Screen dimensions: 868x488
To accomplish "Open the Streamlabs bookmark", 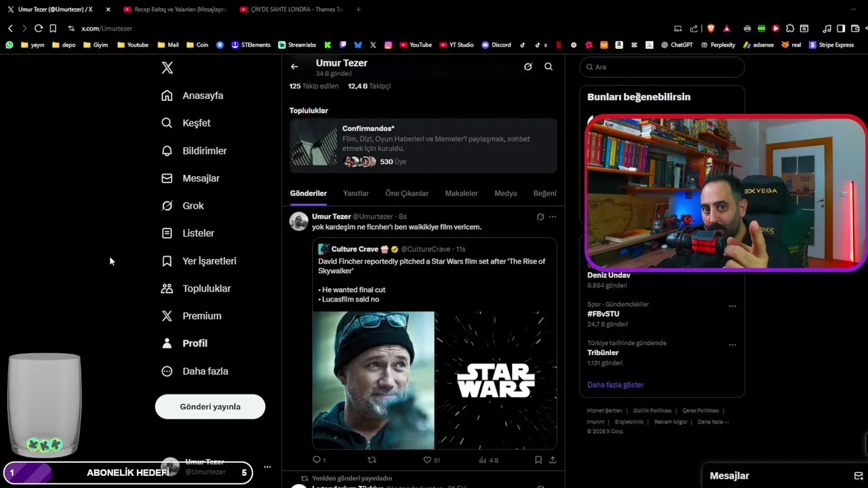I will (297, 45).
